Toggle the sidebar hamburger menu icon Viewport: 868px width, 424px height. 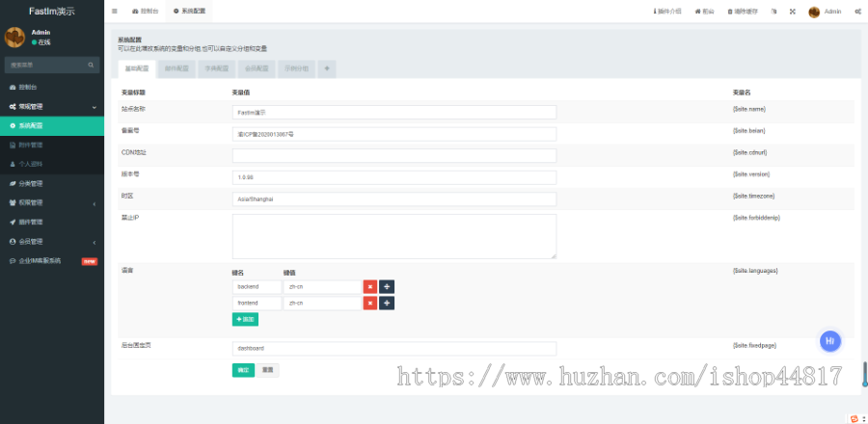[x=114, y=11]
